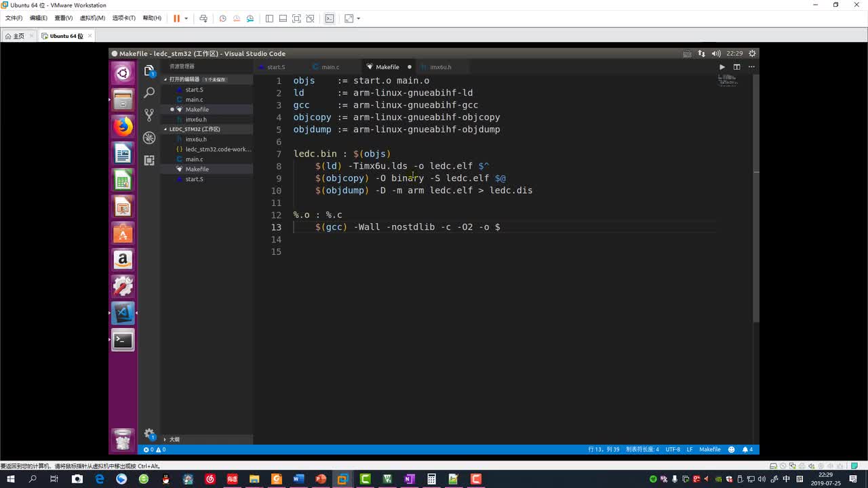
Task: Click the VMware pause virtual machine button
Action: (176, 18)
